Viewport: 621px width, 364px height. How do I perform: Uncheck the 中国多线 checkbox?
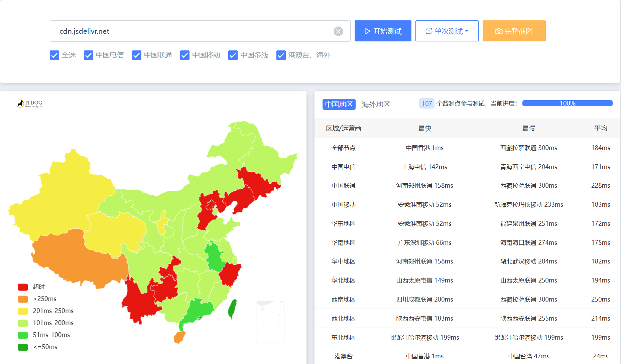pyautogui.click(x=233, y=55)
